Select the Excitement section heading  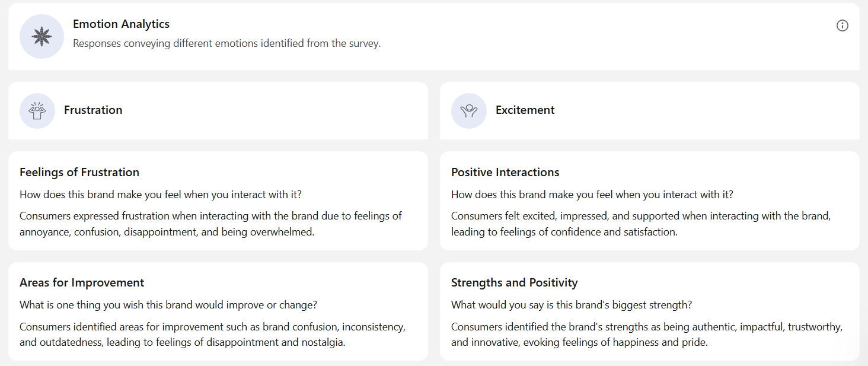click(525, 110)
